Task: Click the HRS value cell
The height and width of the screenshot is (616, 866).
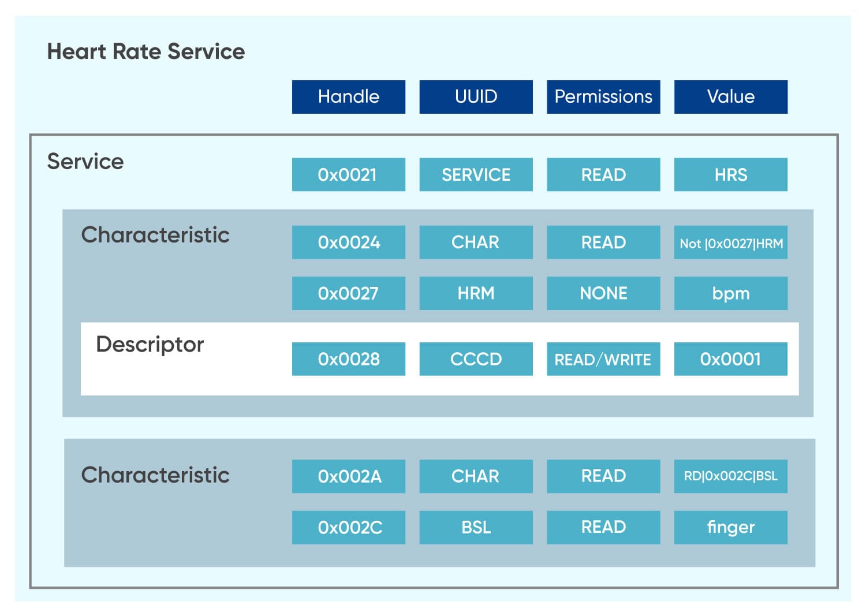Action: [x=730, y=174]
